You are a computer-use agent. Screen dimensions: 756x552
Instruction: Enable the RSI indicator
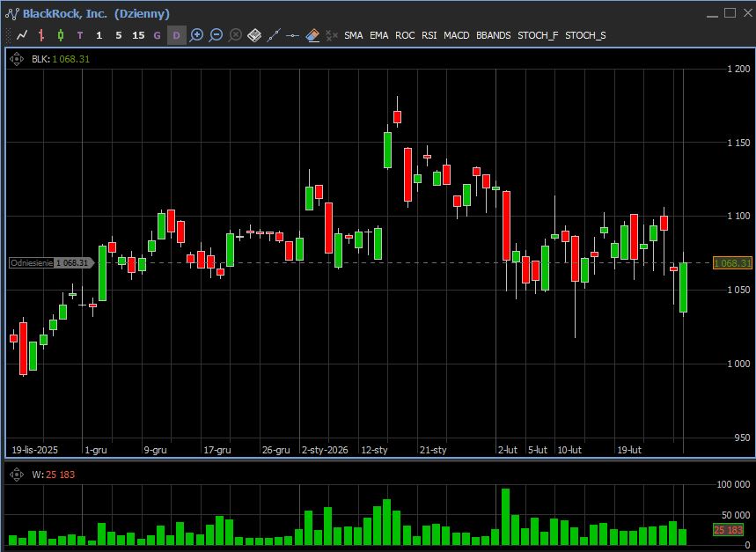(x=429, y=35)
